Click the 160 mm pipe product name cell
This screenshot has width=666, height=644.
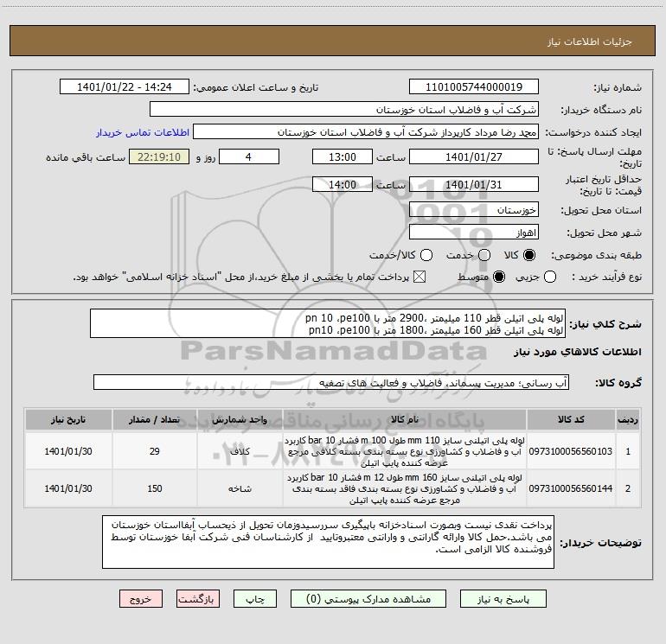click(405, 488)
